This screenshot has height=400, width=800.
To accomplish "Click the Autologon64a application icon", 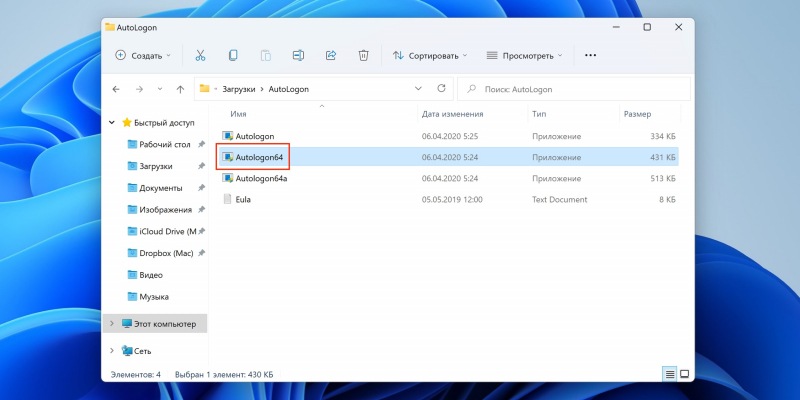I will tap(228, 178).
